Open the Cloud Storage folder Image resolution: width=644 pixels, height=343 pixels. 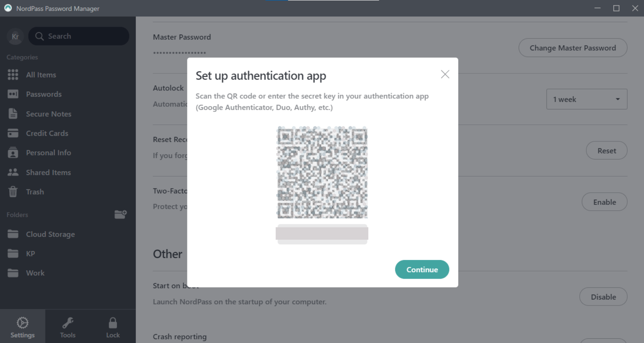[x=50, y=234]
